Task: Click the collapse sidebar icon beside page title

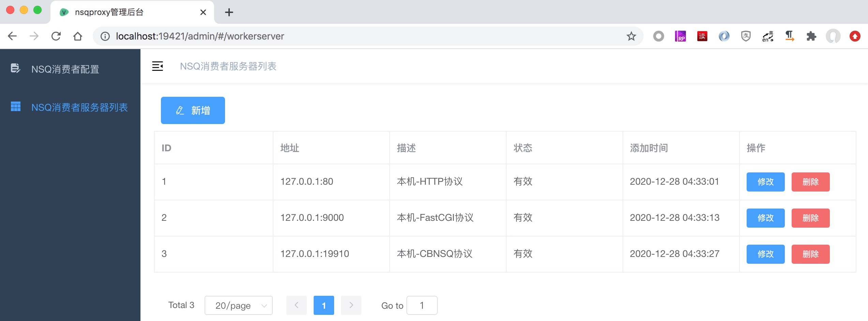Action: coord(158,66)
